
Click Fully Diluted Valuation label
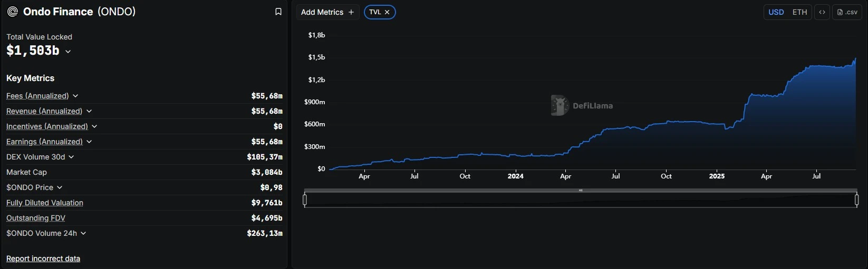pyautogui.click(x=45, y=203)
